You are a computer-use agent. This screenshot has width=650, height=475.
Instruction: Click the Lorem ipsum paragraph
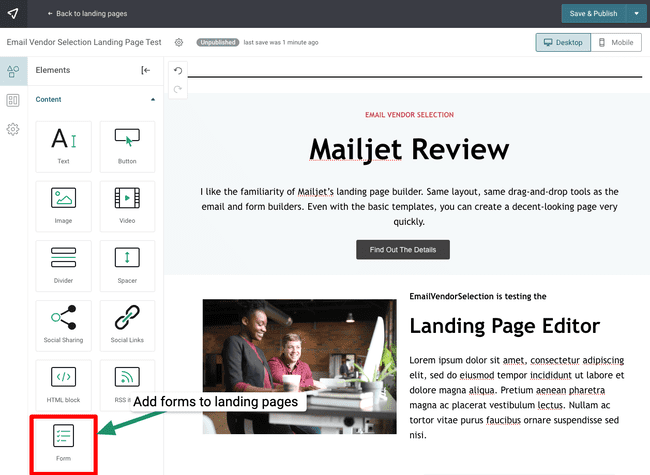[x=517, y=397]
